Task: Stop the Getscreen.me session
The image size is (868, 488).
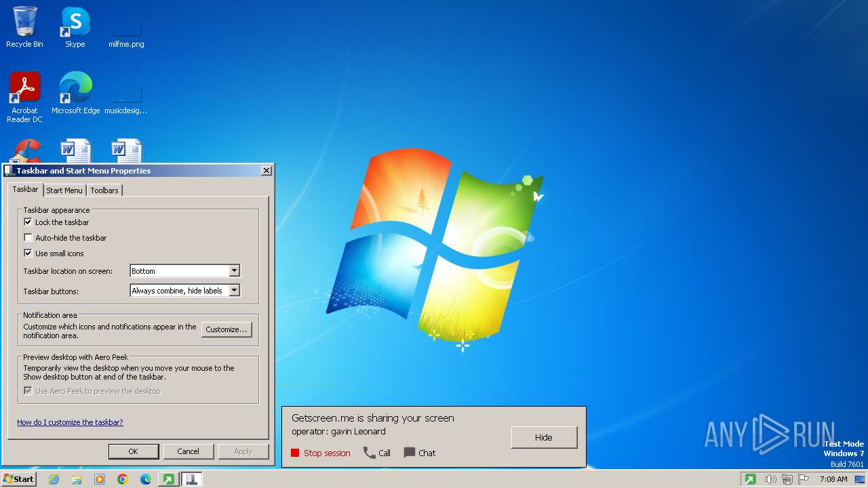Action: [321, 453]
